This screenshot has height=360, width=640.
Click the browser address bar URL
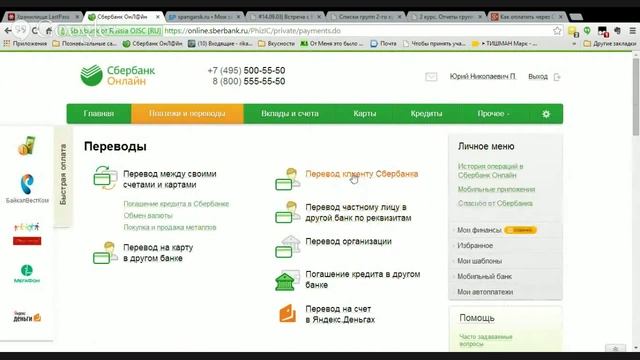point(252,31)
